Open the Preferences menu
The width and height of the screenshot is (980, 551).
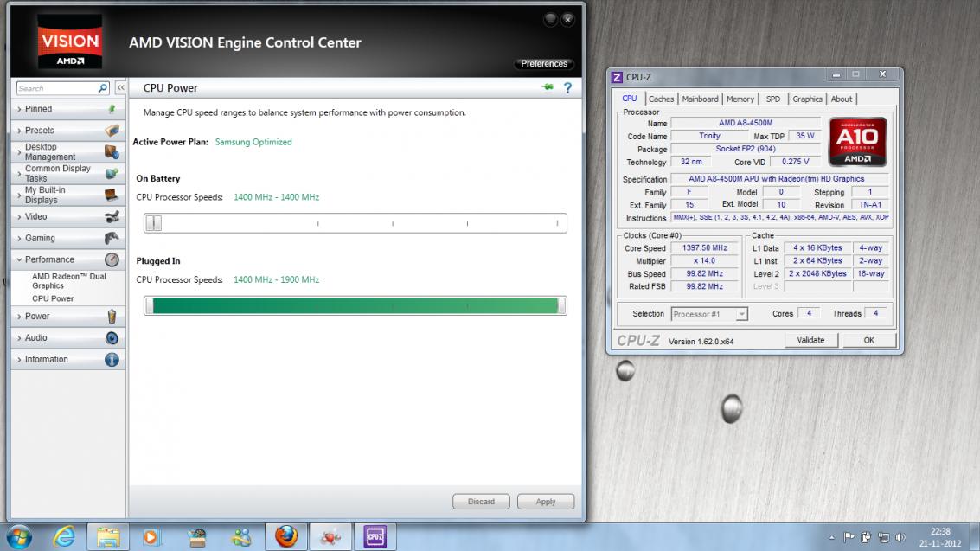544,64
